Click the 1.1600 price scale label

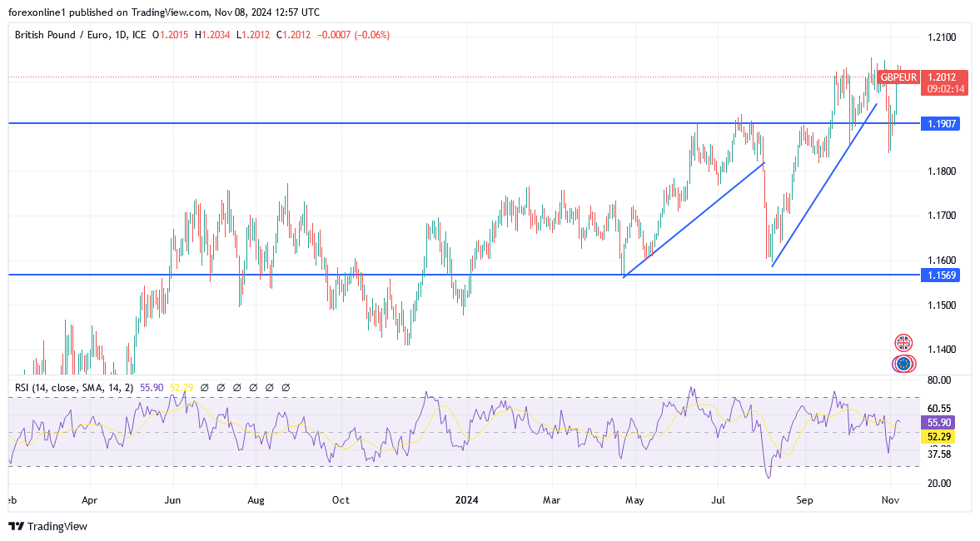click(x=942, y=261)
